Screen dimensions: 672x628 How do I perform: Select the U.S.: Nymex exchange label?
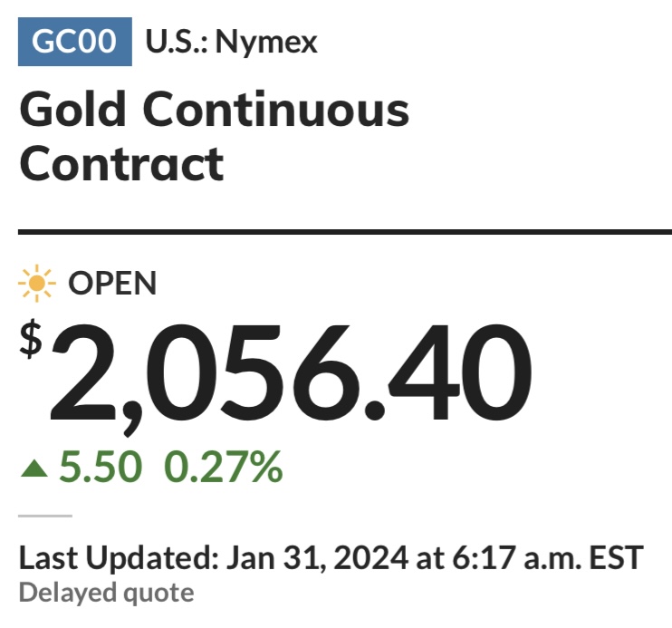[232, 42]
